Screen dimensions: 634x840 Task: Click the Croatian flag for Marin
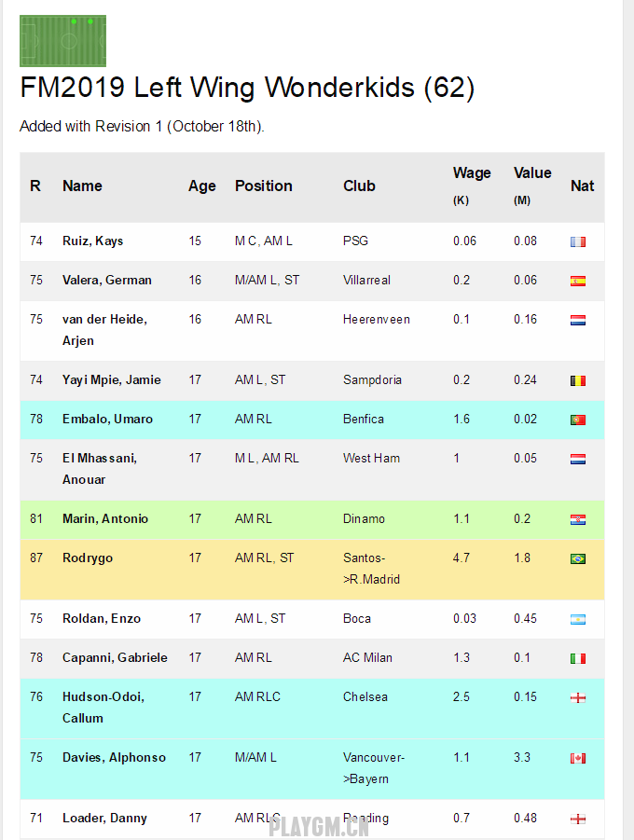578,519
